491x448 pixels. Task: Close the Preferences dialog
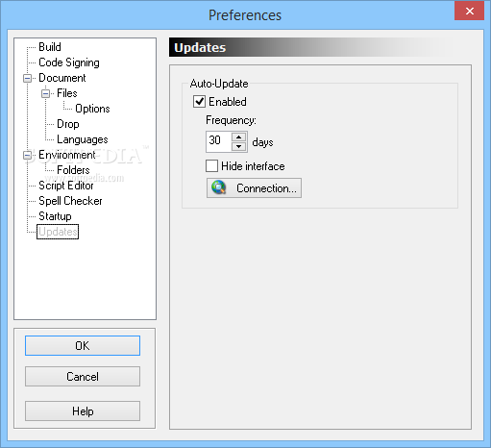click(x=469, y=11)
